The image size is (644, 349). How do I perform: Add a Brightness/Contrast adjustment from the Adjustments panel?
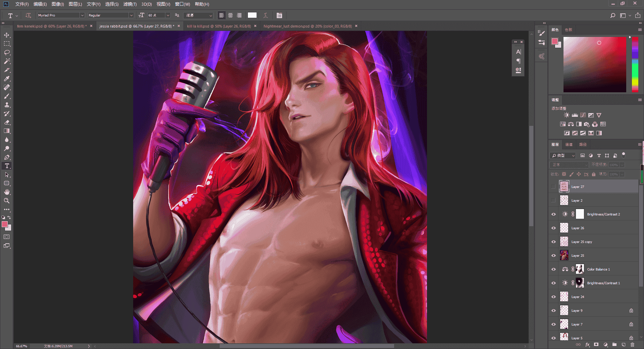coord(567,115)
